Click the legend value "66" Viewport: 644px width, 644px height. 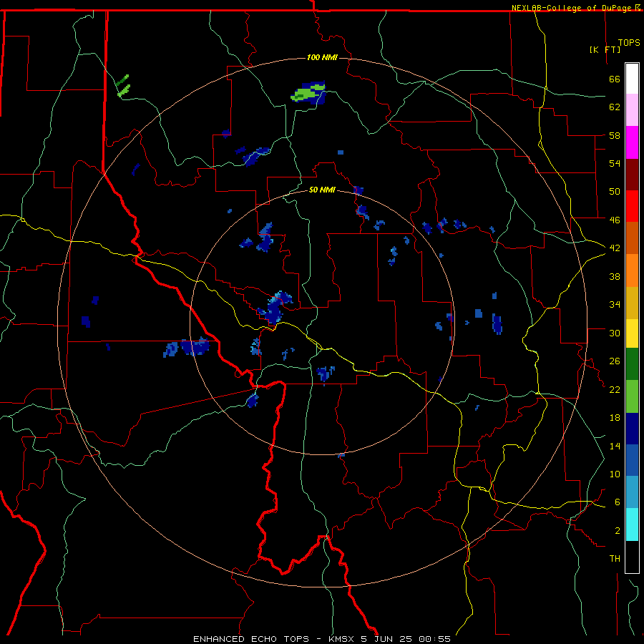coord(615,79)
